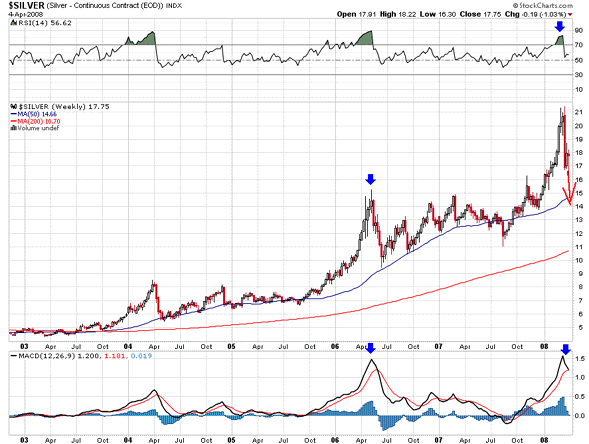Image resolution: width=589 pixels, height=444 pixels.
Task: Click the blue 0.019 MACD histogram value
Action: tap(142, 356)
